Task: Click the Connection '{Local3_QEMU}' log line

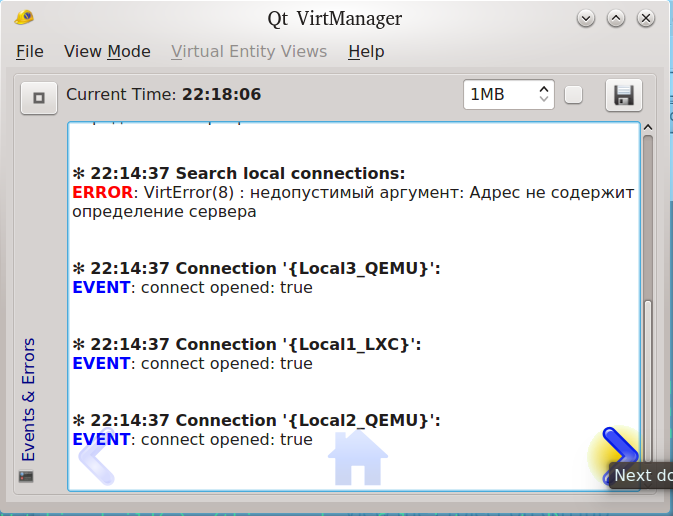Action: pos(256,268)
